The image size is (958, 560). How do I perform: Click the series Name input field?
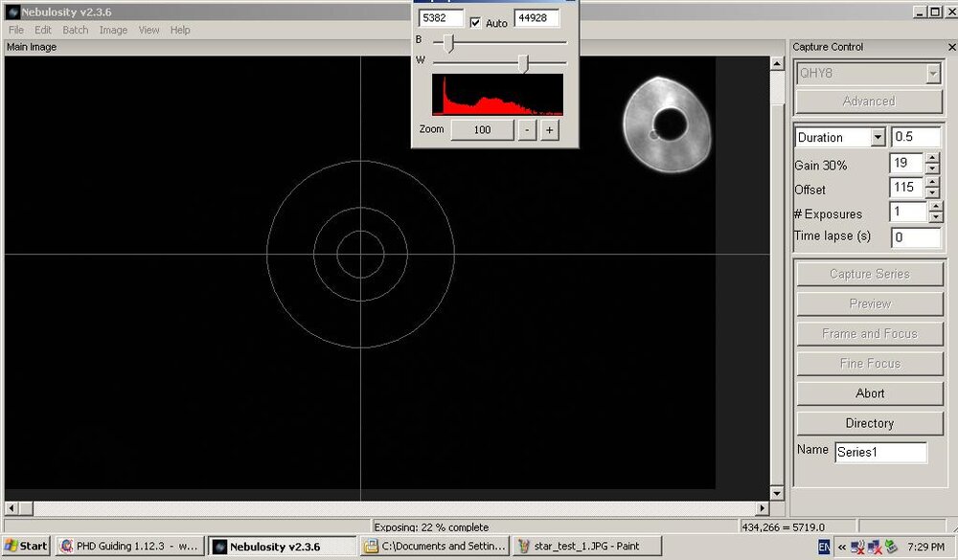(x=879, y=452)
